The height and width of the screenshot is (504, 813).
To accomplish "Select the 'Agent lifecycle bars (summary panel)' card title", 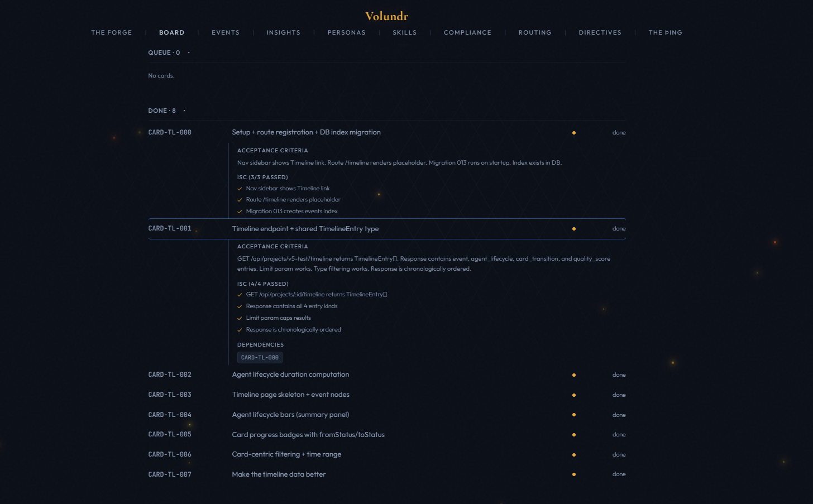I will (x=291, y=415).
